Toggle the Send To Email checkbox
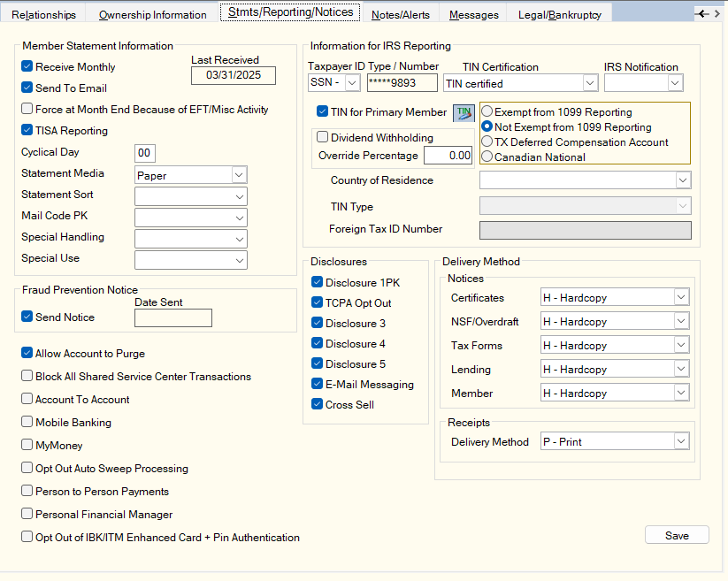Viewport: 728px width, 581px height. 27,88
